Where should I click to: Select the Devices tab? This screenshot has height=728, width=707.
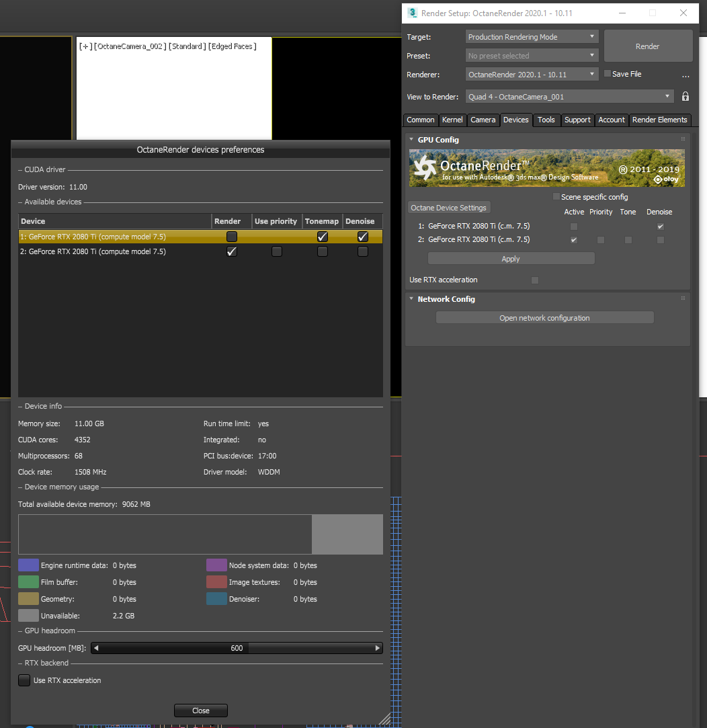tap(515, 120)
